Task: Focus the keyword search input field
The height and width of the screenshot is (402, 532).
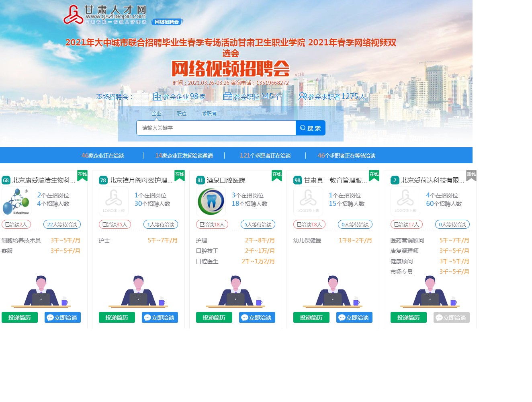Action: 216,128
